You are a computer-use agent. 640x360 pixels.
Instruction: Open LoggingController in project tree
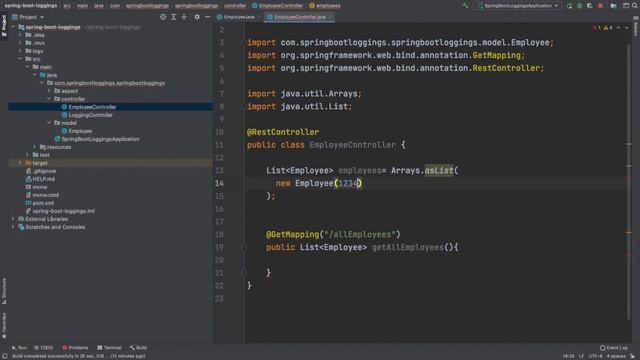click(90, 115)
